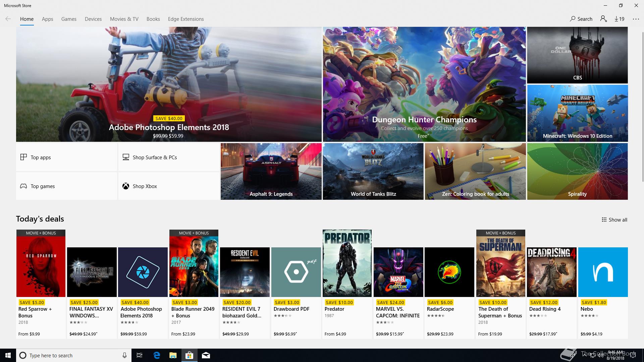Viewport: 644px width, 362px height.
Task: Click the Microsoft Store taskbar icon
Action: tap(189, 355)
